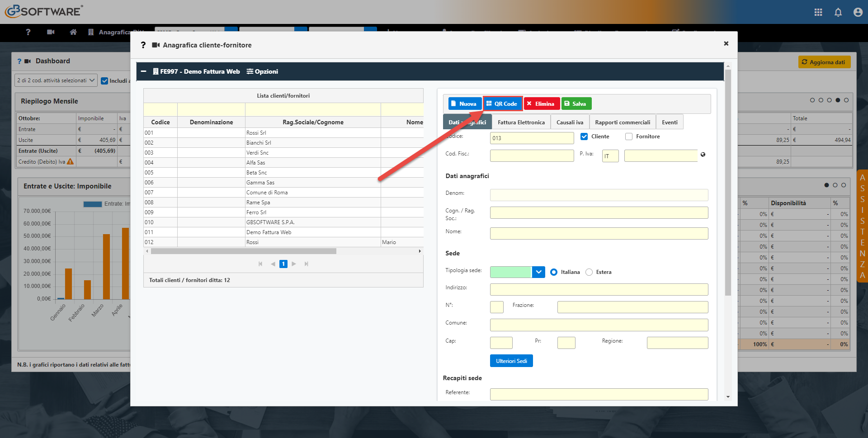
Task: Switch to Eventi tab
Action: pyautogui.click(x=670, y=122)
